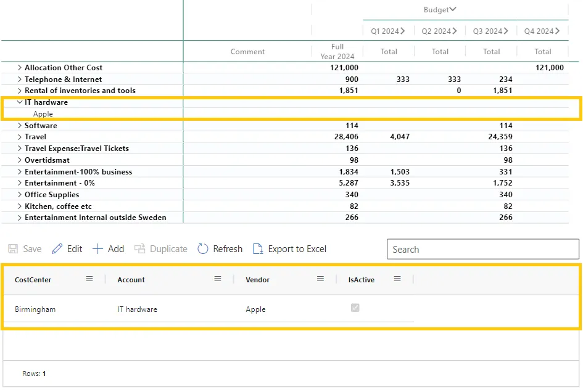Screen dimensions: 583x392
Task: Click the Export to Excel document icon
Action: (x=258, y=249)
